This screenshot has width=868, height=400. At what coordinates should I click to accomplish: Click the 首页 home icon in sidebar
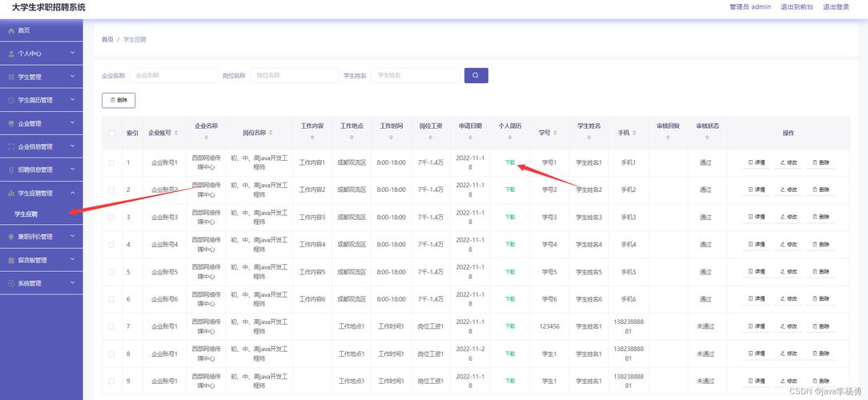(10, 30)
